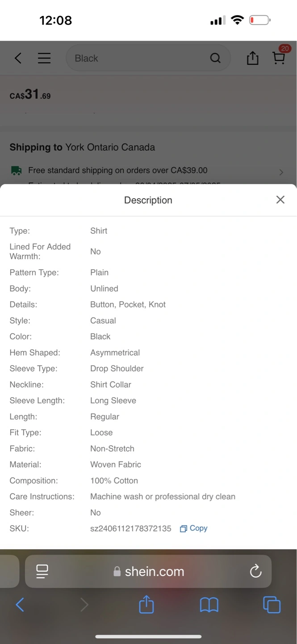Tap the back chevron beside the hamburger menu
This screenshot has width=297, height=644.
[x=18, y=58]
